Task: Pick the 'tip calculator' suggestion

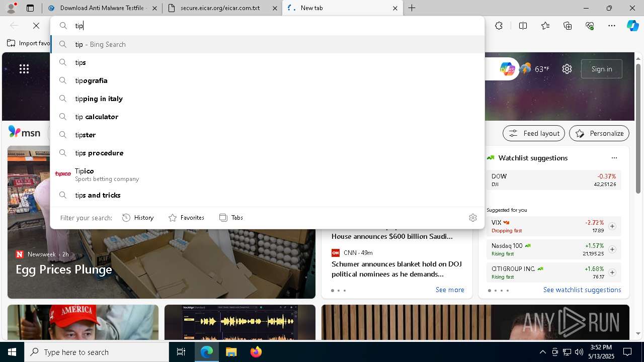Action: pyautogui.click(x=267, y=117)
